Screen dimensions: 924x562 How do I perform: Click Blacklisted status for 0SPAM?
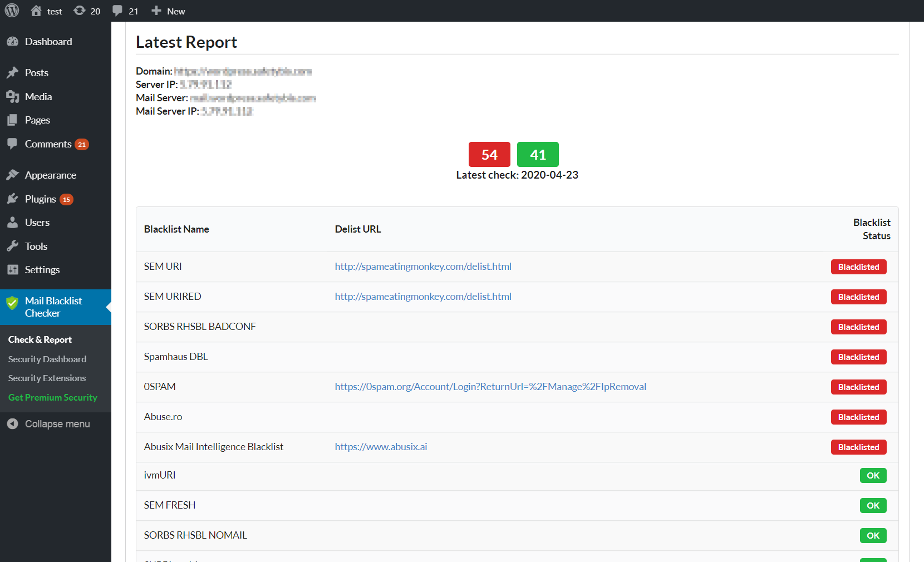[x=859, y=387]
